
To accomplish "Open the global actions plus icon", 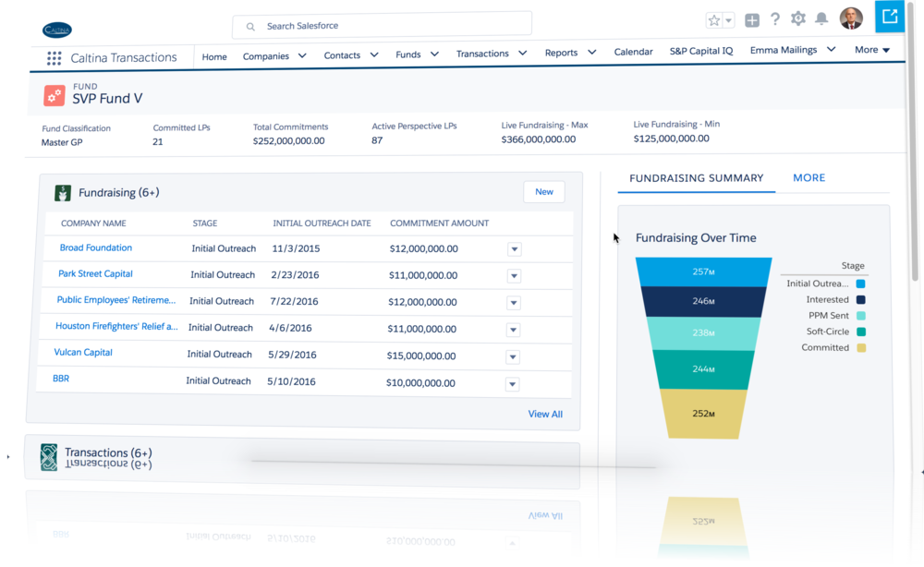I will 752,20.
